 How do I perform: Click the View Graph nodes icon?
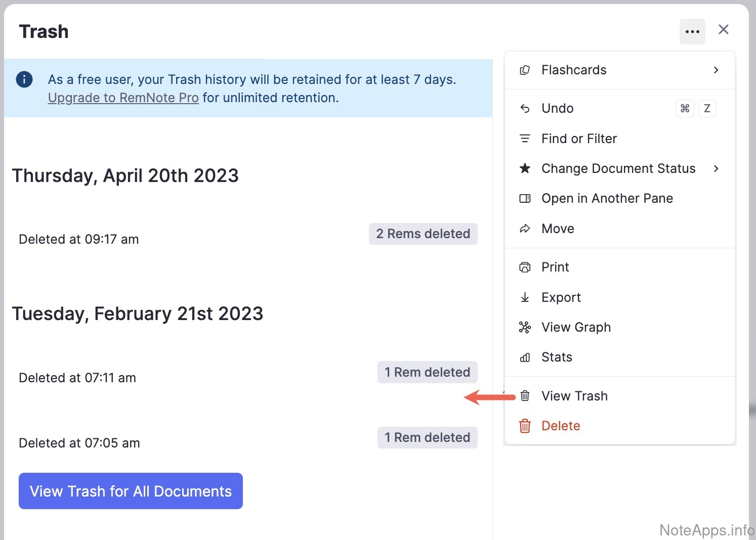tap(525, 327)
